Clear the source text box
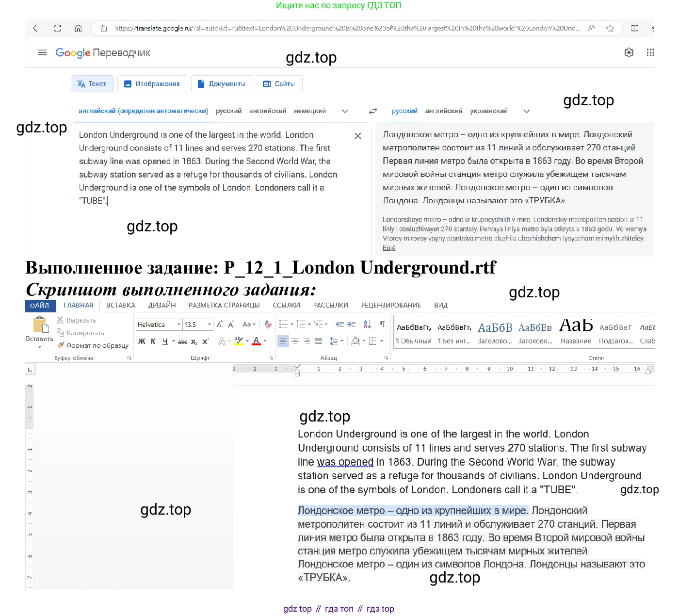Viewport: 678px width, 616px height. click(x=358, y=136)
